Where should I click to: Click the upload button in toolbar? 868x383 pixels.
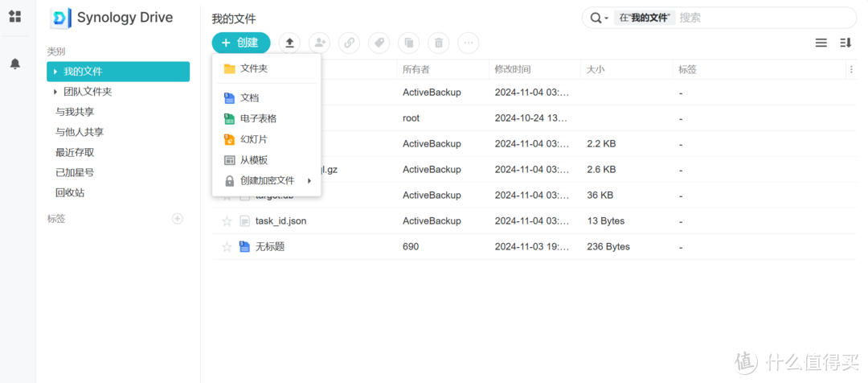289,43
